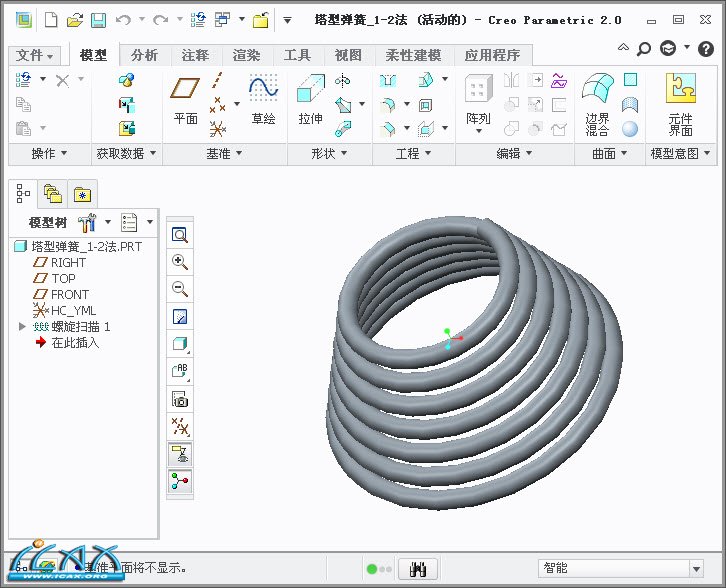Viewport: 726px width, 588px height.
Task: Open the 编辑 group dropdown
Action: pos(514,153)
